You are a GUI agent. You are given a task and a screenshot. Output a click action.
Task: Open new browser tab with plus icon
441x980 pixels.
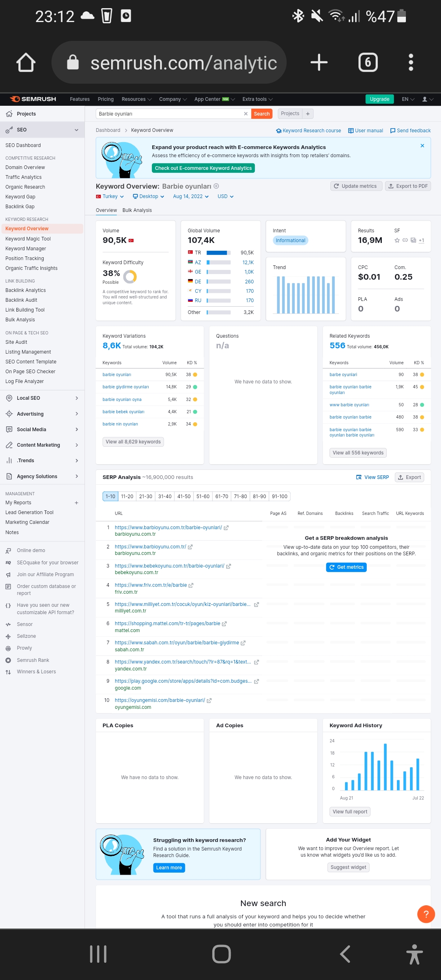[319, 62]
